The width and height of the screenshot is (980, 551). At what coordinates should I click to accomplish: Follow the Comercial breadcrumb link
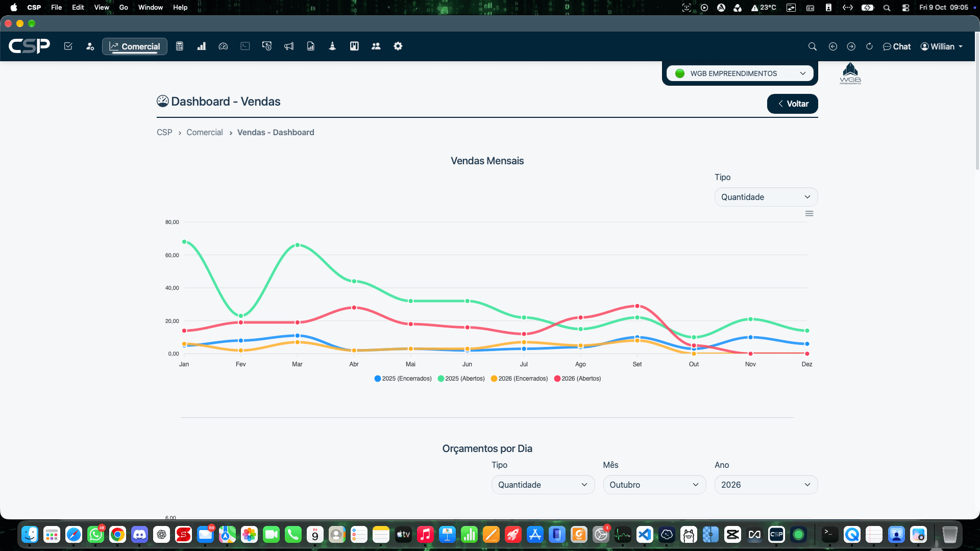click(205, 132)
